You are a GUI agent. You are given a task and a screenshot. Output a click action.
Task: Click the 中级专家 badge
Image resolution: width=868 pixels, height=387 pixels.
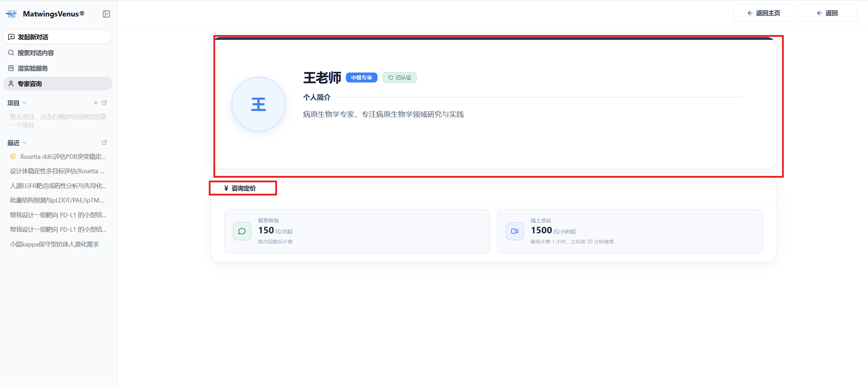click(x=361, y=78)
